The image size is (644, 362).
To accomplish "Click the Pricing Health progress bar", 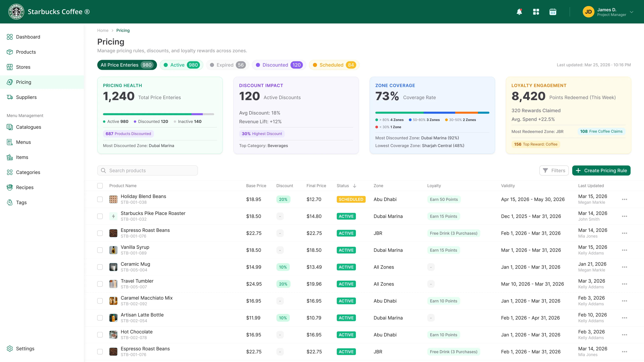I will pyautogui.click(x=158, y=114).
